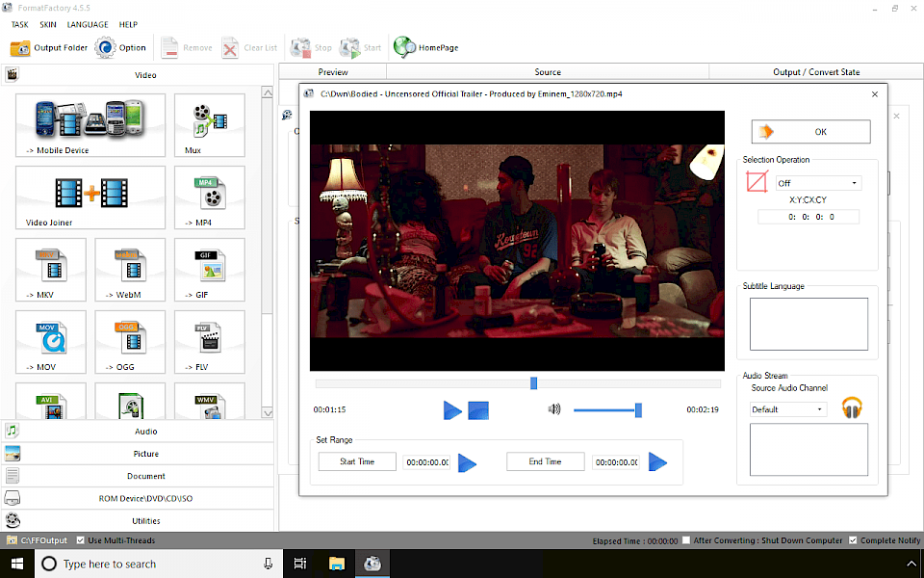The width and height of the screenshot is (924, 578).
Task: Toggle Use Multi-Threads checkbox
Action: pos(81,540)
